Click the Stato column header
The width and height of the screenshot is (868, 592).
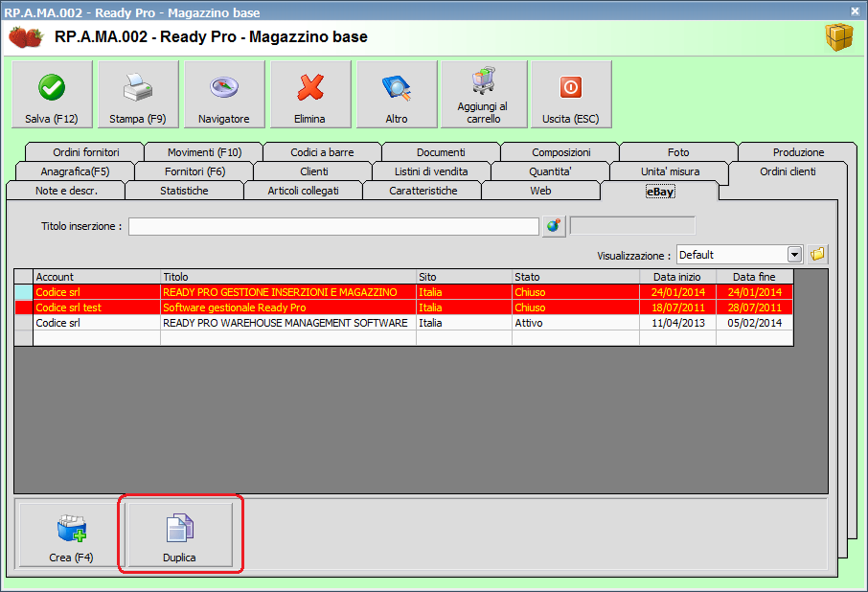[x=576, y=277]
